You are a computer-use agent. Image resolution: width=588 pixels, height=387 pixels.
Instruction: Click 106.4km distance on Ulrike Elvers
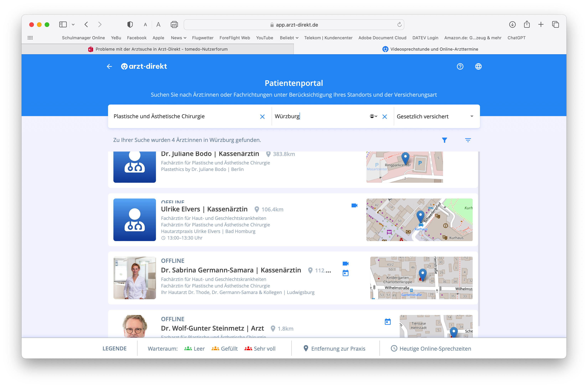pyautogui.click(x=269, y=209)
